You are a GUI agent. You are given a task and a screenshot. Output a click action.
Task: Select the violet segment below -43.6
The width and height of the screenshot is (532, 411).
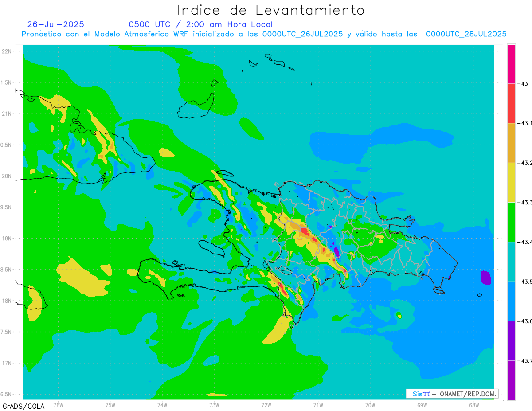511,341
